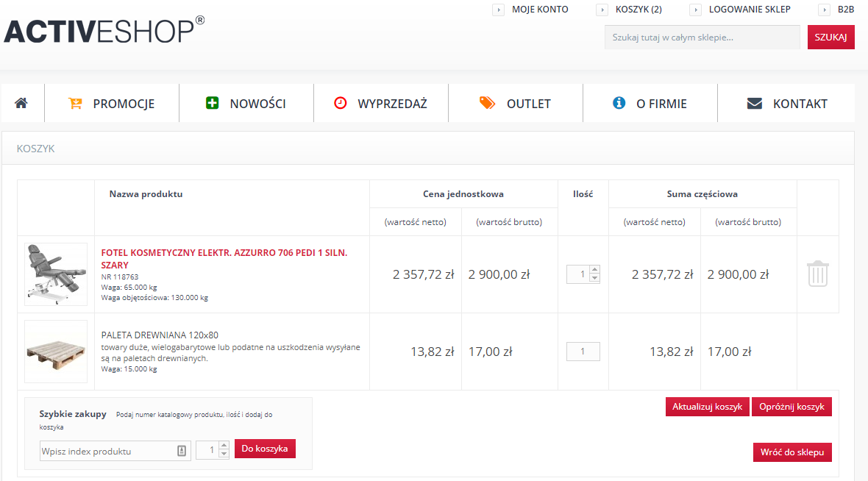Screen dimensions: 868x481
Task: Click the product number NR 118763
Action: pos(120,277)
